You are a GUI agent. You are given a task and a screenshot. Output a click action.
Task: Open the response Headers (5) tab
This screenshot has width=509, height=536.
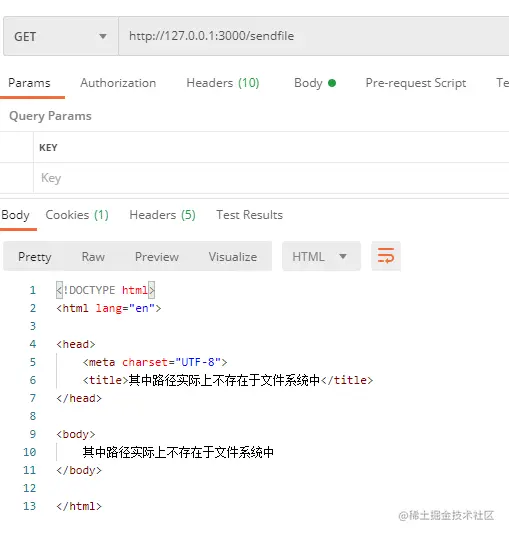point(162,215)
